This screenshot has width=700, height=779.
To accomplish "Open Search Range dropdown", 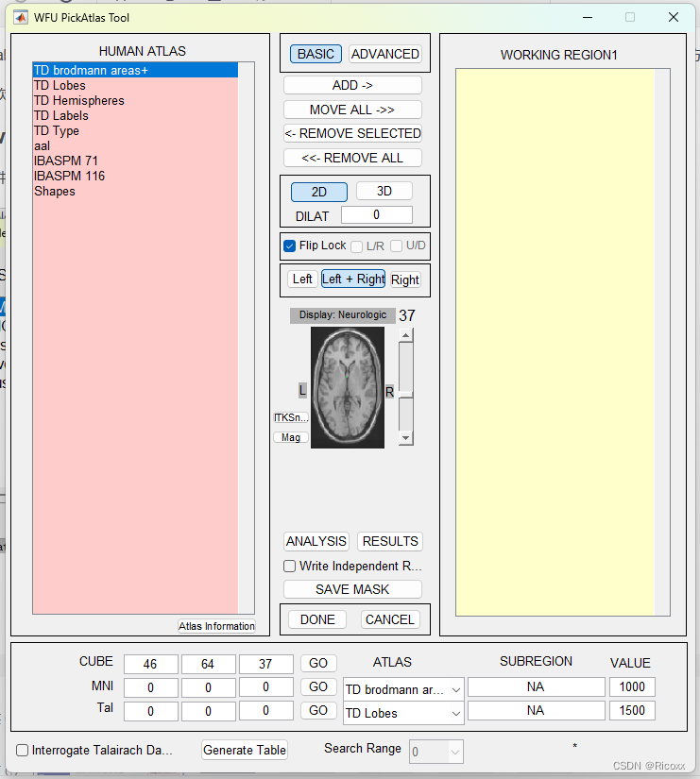I will [x=436, y=752].
